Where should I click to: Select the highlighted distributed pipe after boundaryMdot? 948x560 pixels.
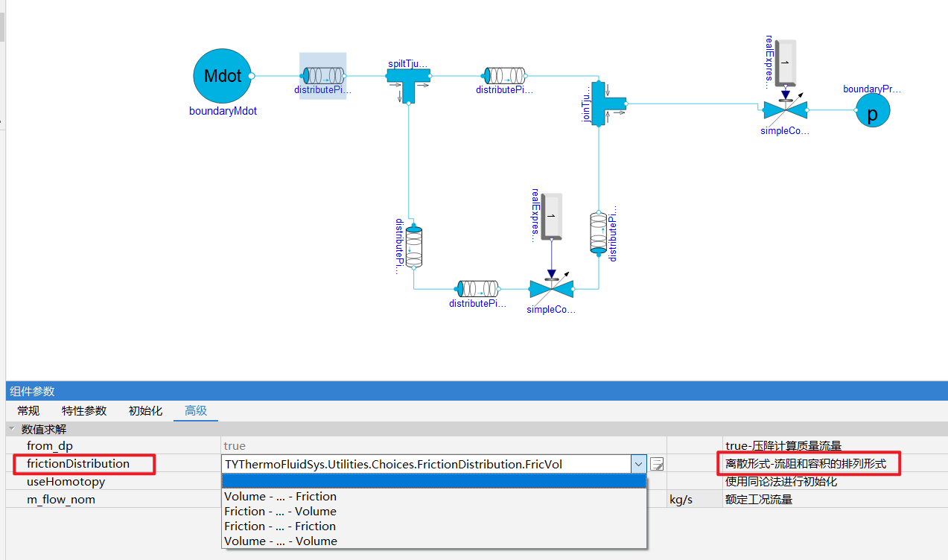[323, 76]
